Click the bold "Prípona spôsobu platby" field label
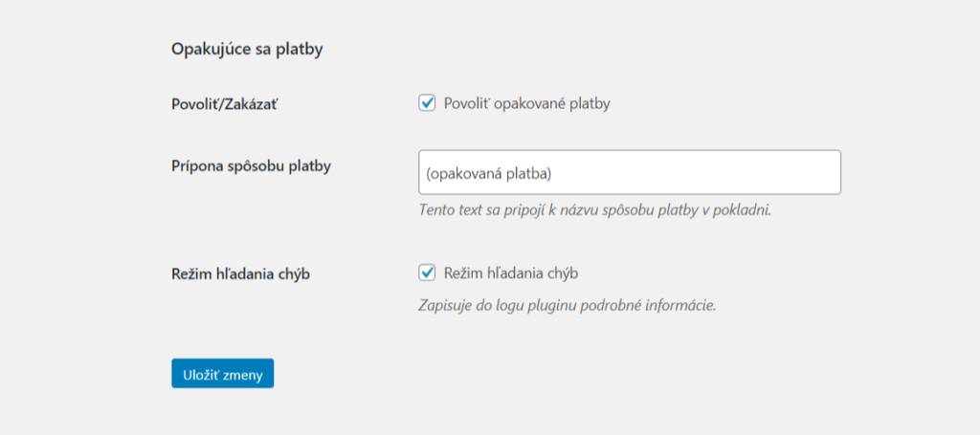Screen dimensions: 980x435 coord(251,164)
